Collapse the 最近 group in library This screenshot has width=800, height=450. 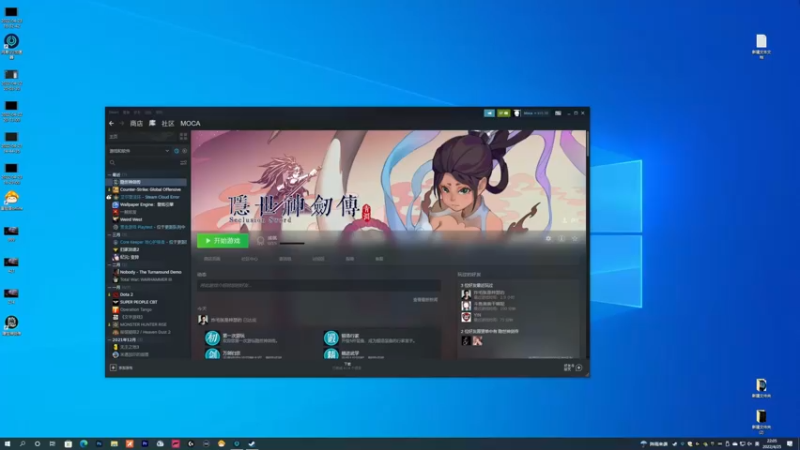point(109,174)
